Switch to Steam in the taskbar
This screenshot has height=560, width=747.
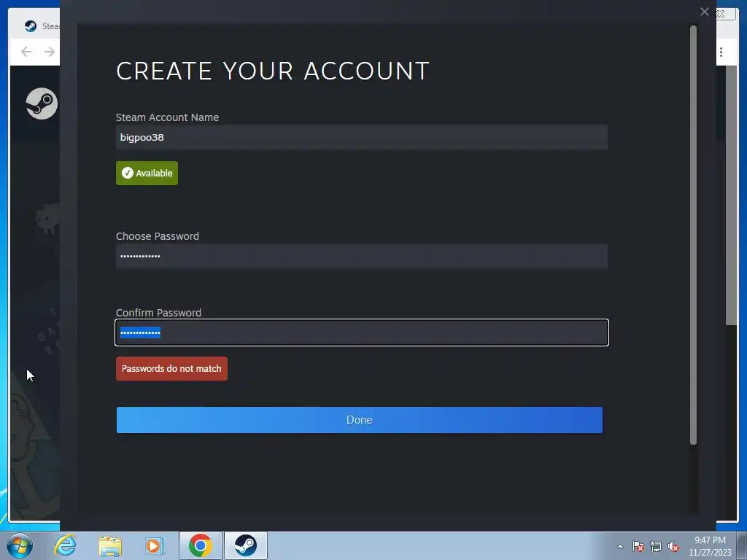point(246,545)
